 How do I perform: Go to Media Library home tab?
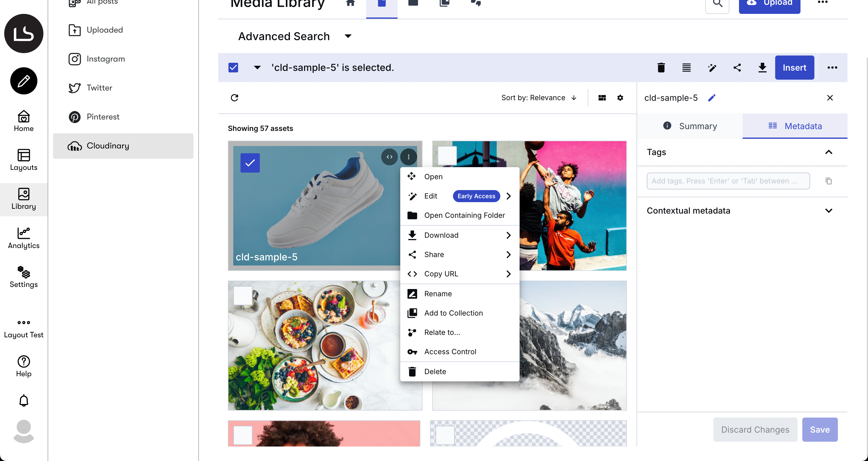pyautogui.click(x=351, y=3)
